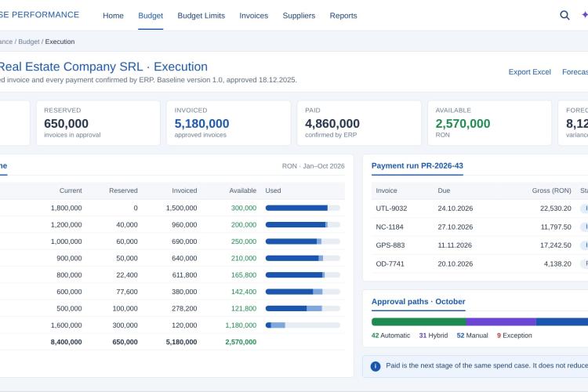Open the Reserved 650,000 summary card

[98, 123]
